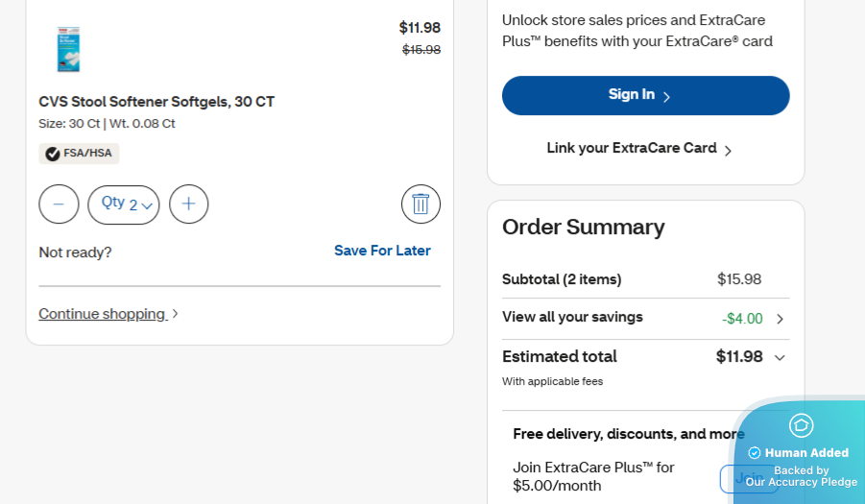The width and height of the screenshot is (865, 504).
Task: Increase quantity with the plus button
Action: (188, 204)
